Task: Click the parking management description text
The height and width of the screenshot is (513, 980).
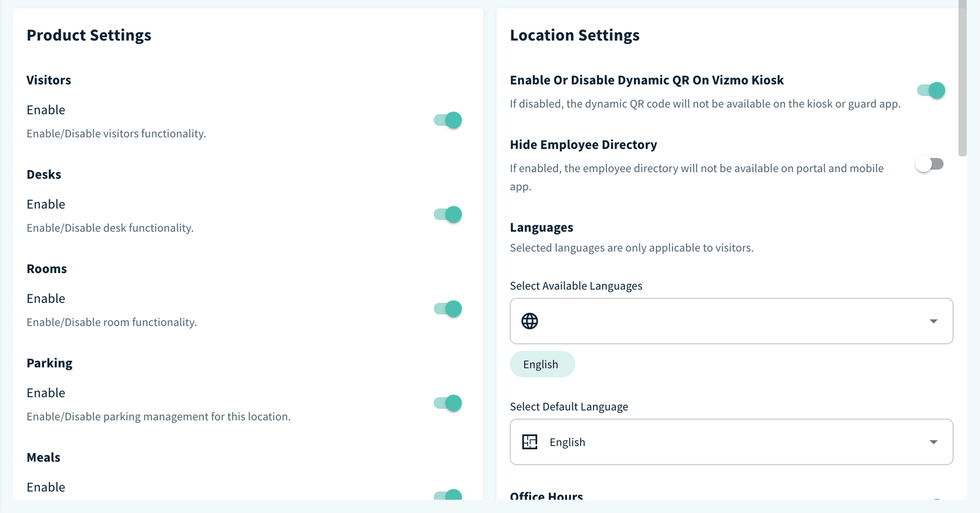Action: click(x=159, y=416)
